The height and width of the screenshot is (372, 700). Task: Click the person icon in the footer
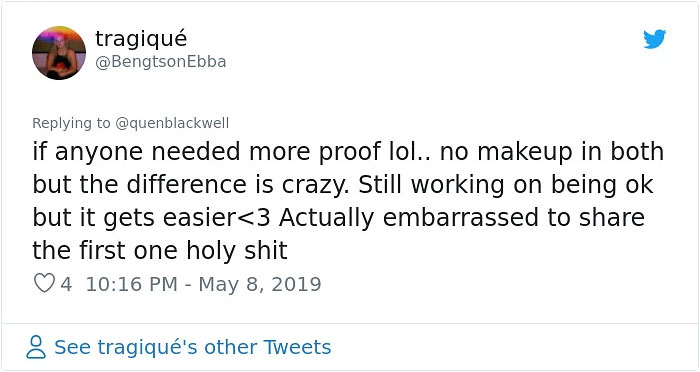click(36, 347)
